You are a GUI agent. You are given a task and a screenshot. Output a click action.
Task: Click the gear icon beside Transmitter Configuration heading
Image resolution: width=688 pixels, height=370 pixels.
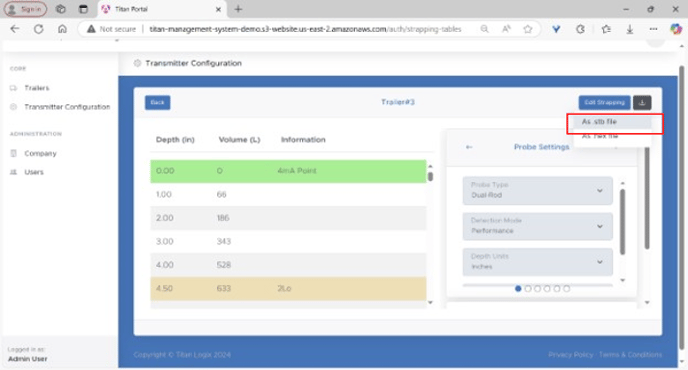pyautogui.click(x=137, y=63)
